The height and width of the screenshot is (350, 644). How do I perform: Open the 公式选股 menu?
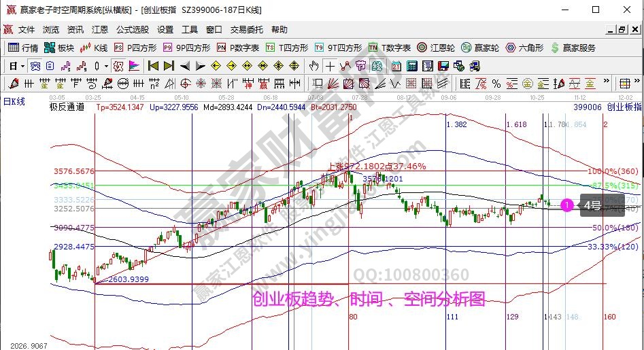click(132, 30)
